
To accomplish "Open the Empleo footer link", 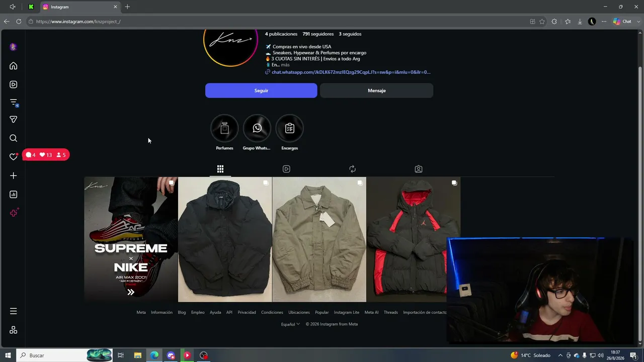I will [198, 312].
